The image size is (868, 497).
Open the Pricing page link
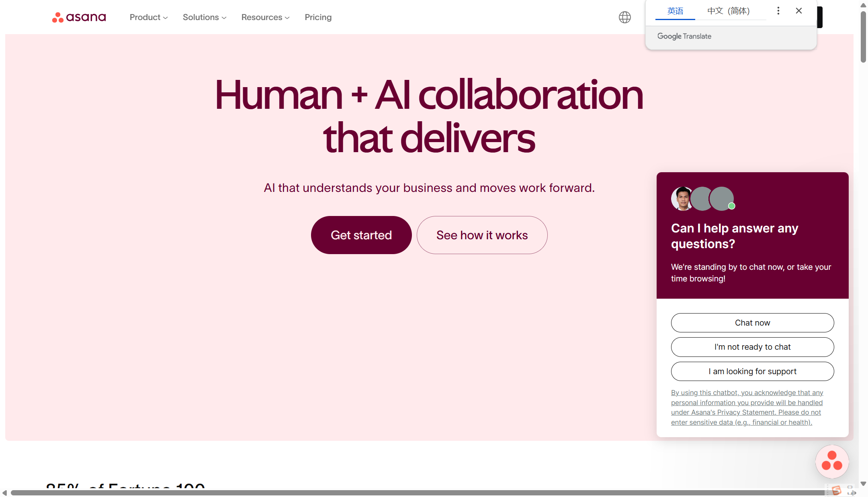[x=318, y=17]
